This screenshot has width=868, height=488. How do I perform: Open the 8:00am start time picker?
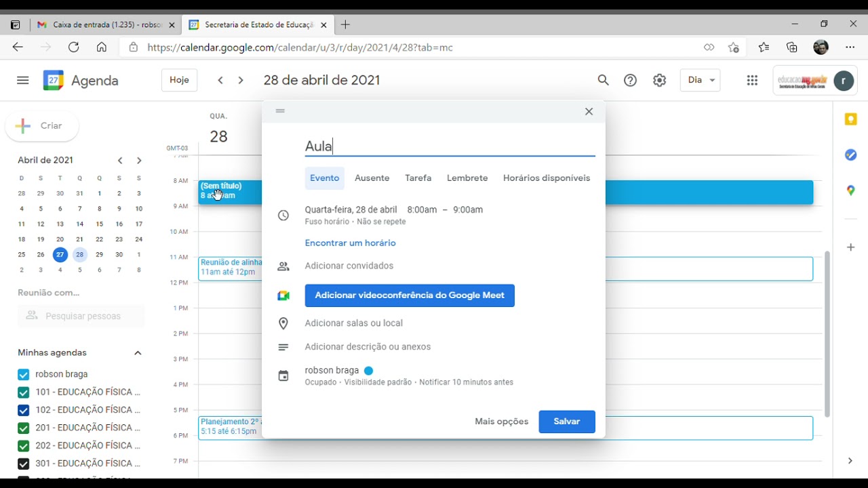[422, 210]
